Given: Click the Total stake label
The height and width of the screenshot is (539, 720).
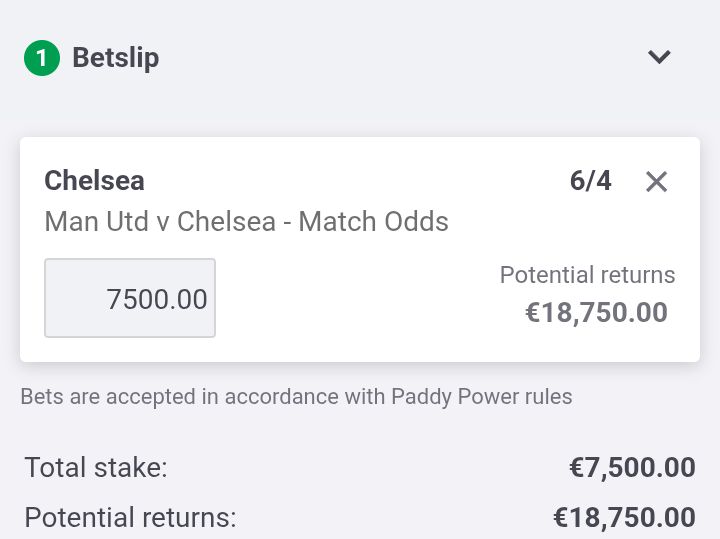Looking at the screenshot, I should tap(96, 467).
